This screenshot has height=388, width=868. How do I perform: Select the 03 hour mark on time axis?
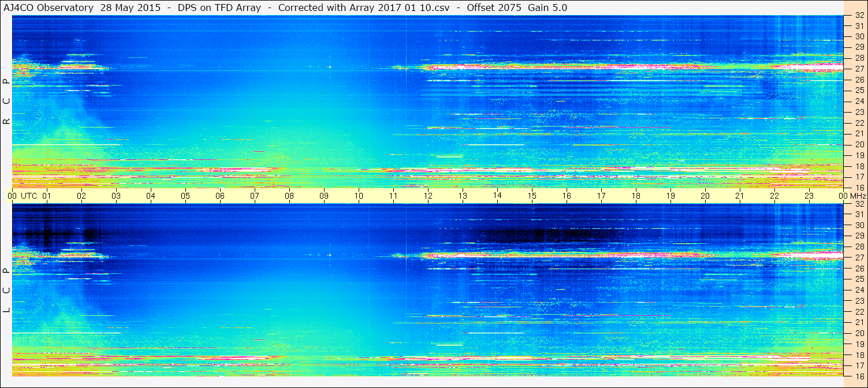pos(116,196)
